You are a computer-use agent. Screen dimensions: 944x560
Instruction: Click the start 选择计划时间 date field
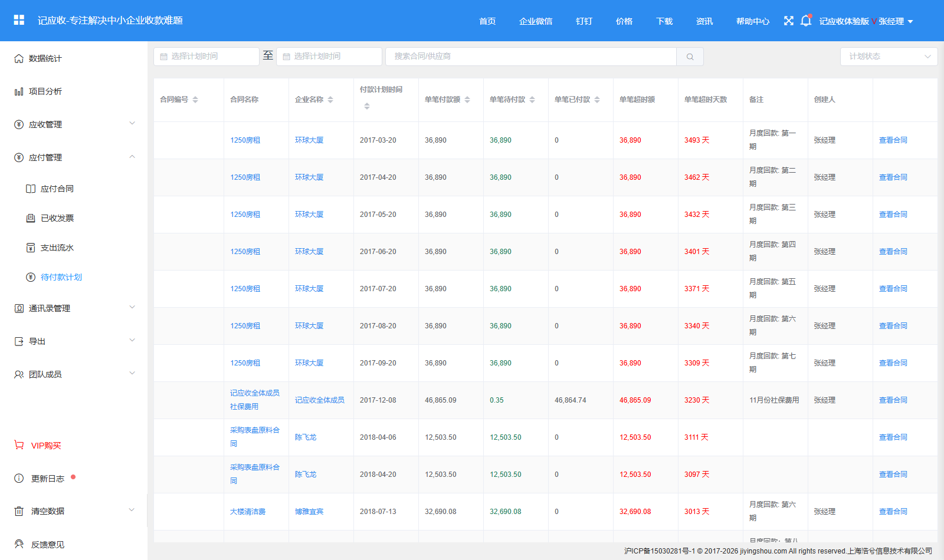click(x=206, y=57)
